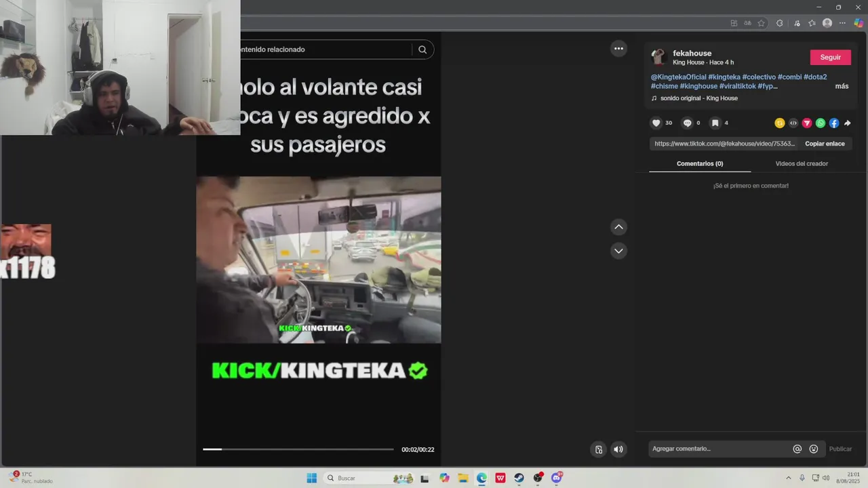Open Copilot from the taskbar
Screen dimensions: 868x488
(x=444, y=478)
